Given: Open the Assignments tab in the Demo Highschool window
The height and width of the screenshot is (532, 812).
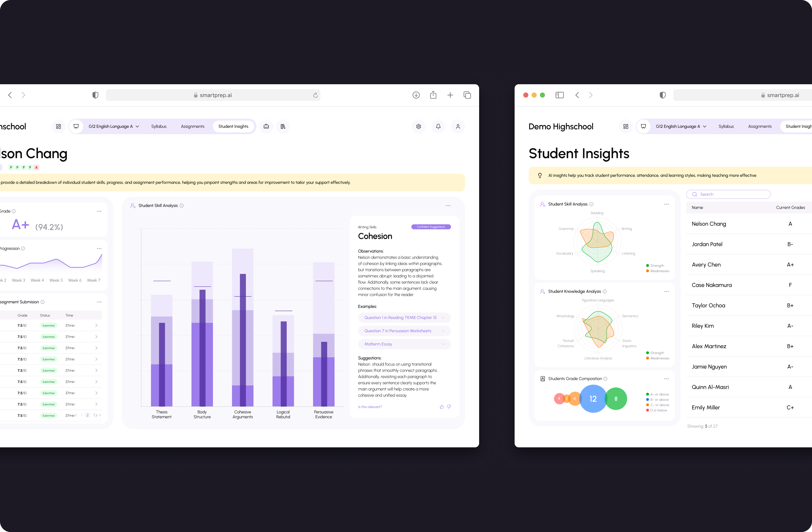Looking at the screenshot, I should tap(760, 126).
